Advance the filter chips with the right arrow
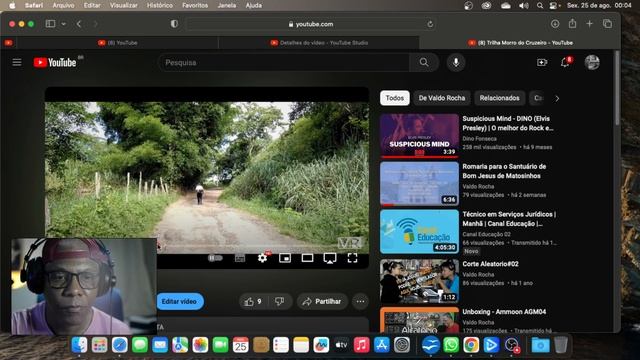The image size is (640, 360). pyautogui.click(x=557, y=98)
